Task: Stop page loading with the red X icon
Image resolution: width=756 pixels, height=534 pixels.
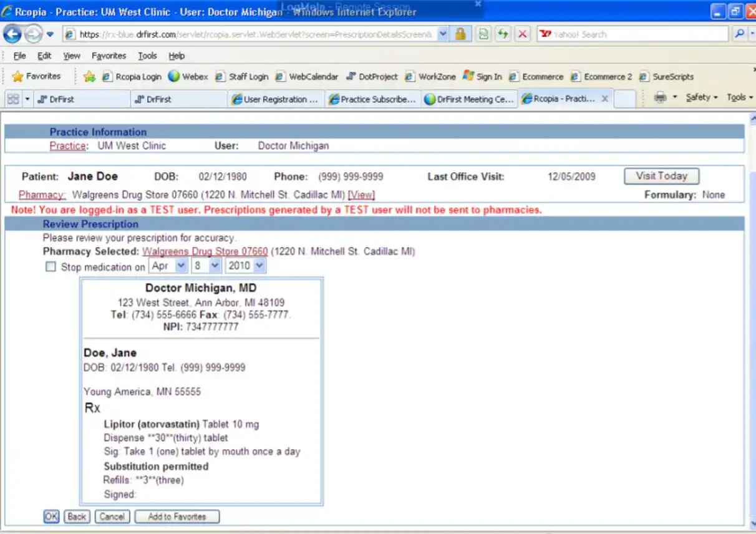Action: [523, 34]
